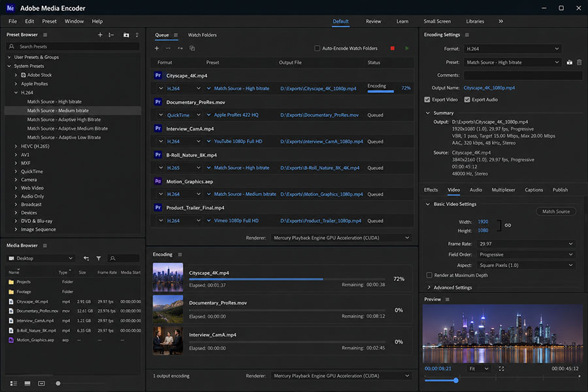This screenshot has width=588, height=392.
Task: Open the Field Order dropdown
Action: click(x=526, y=254)
